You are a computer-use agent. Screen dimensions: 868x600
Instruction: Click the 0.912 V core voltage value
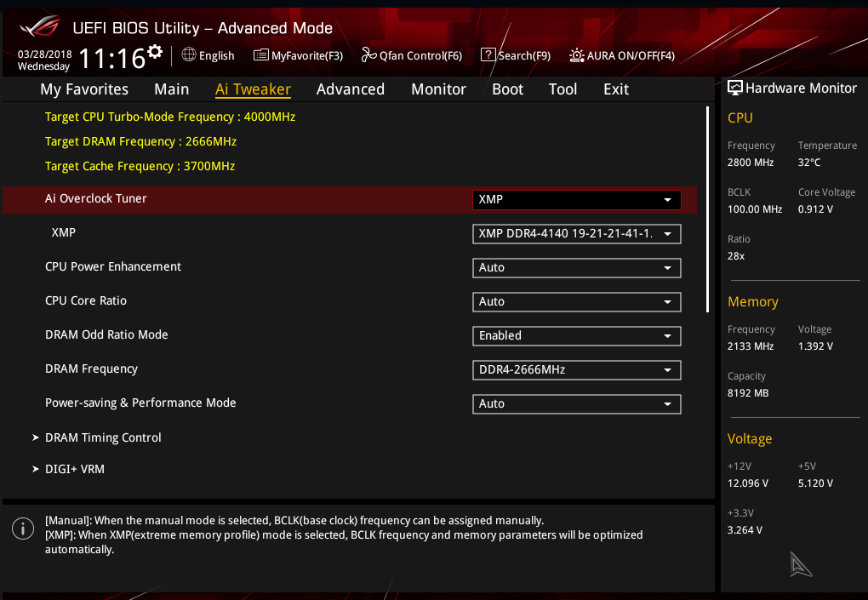pyautogui.click(x=815, y=209)
